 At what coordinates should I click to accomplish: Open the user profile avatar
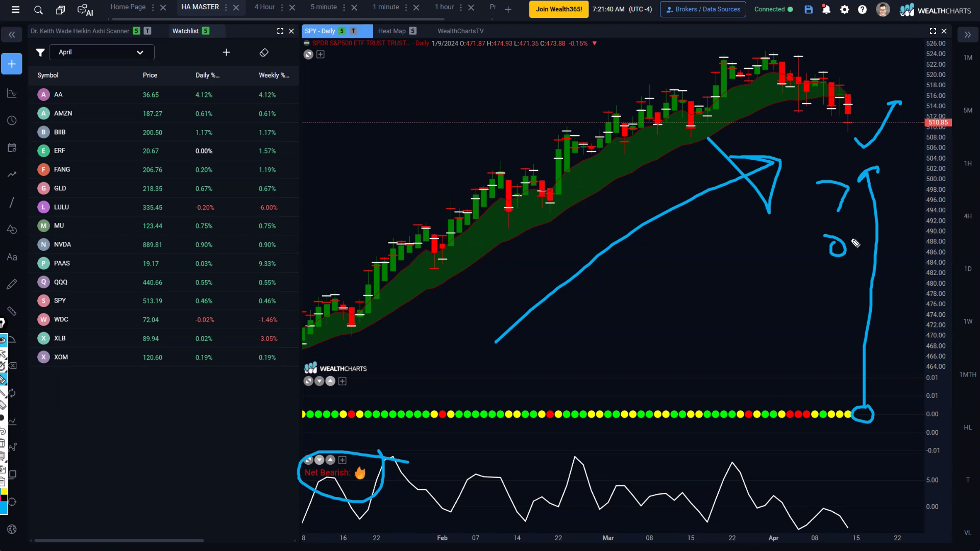883,9
